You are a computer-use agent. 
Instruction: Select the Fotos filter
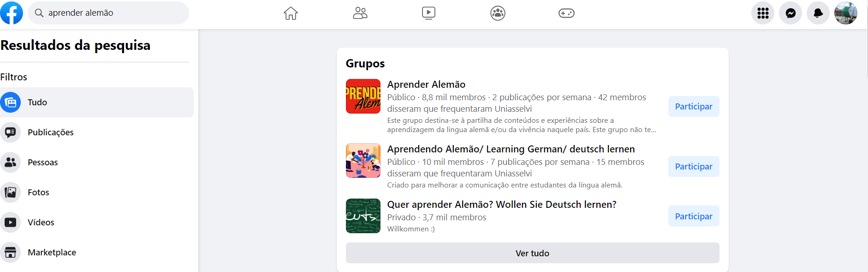[97, 192]
